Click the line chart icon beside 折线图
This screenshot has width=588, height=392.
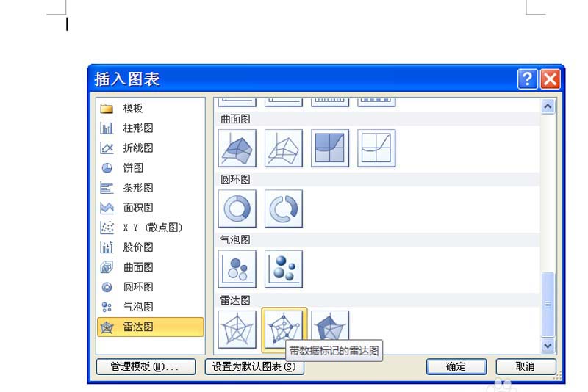107,148
